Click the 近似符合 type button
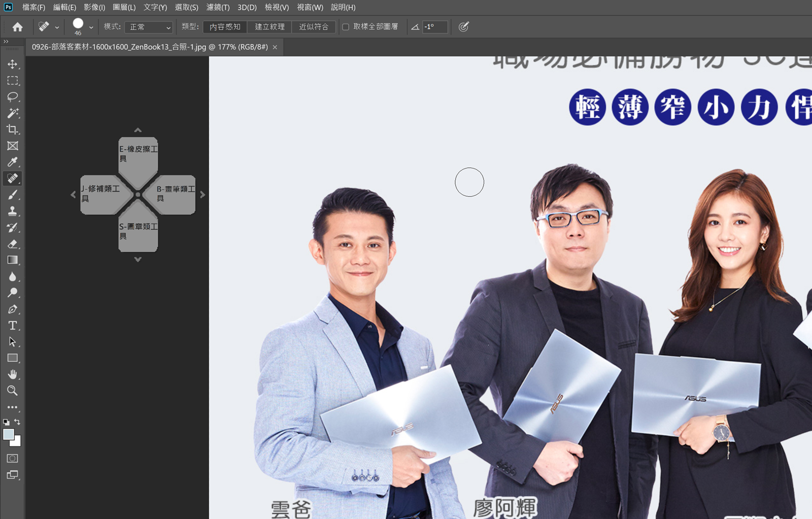The width and height of the screenshot is (812, 519). pyautogui.click(x=314, y=27)
